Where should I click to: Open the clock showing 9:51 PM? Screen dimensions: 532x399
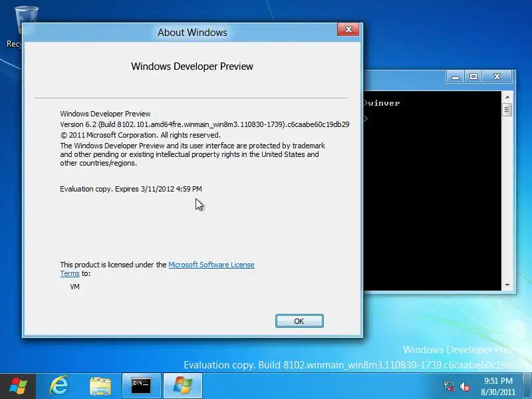497,386
